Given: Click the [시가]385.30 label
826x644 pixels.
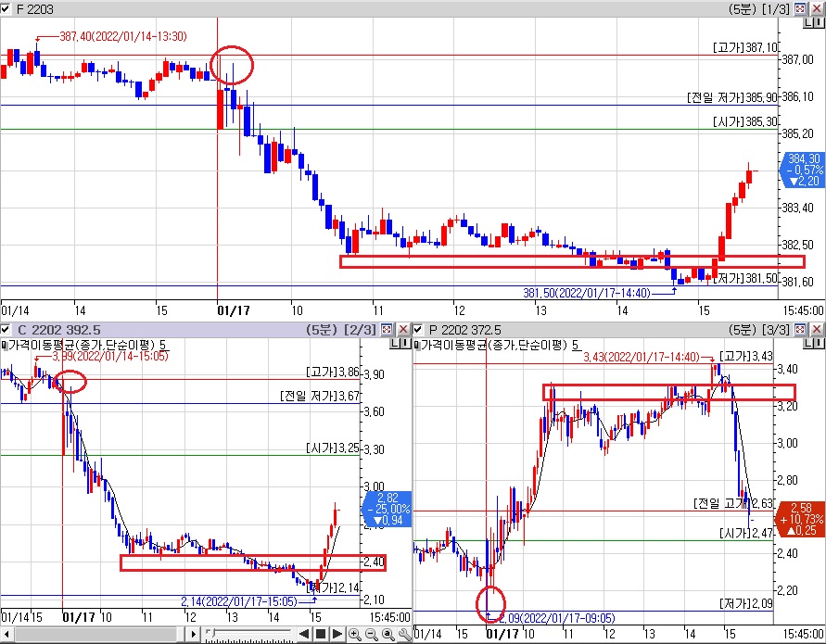Looking at the screenshot, I should pyautogui.click(x=744, y=121).
